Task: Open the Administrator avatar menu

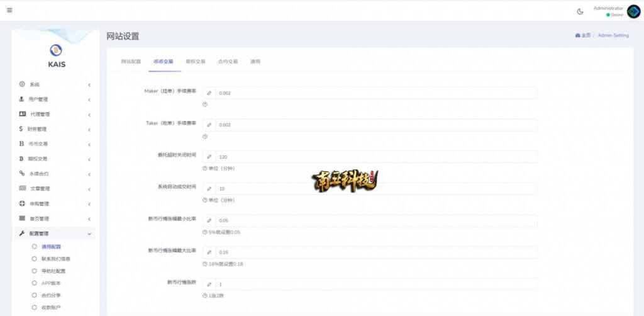Action: point(634,11)
